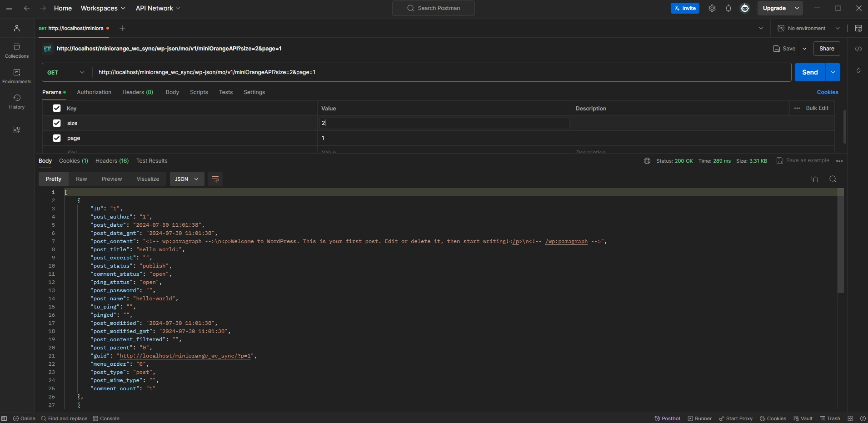Click the request URL input field

point(442,72)
